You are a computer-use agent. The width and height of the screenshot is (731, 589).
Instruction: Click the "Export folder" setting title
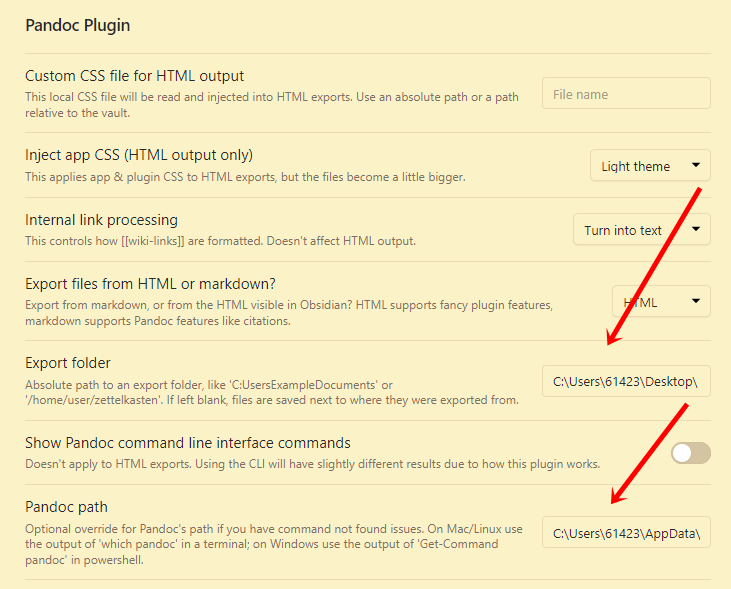[x=68, y=363]
